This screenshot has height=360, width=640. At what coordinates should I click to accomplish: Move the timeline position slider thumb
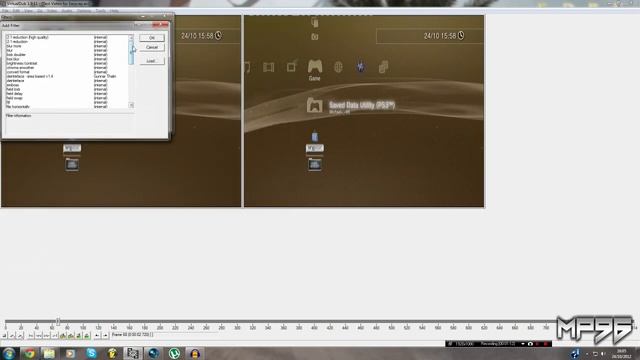click(x=58, y=322)
